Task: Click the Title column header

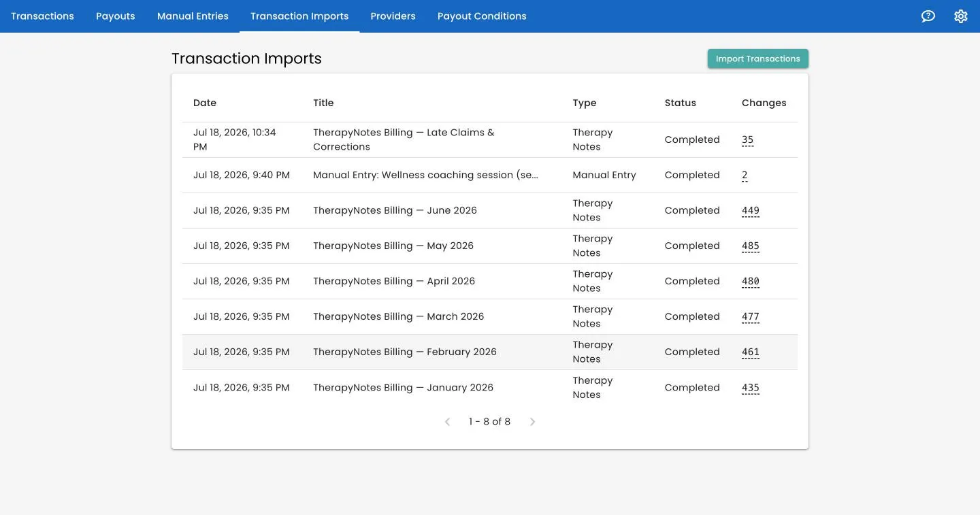Action: (323, 103)
